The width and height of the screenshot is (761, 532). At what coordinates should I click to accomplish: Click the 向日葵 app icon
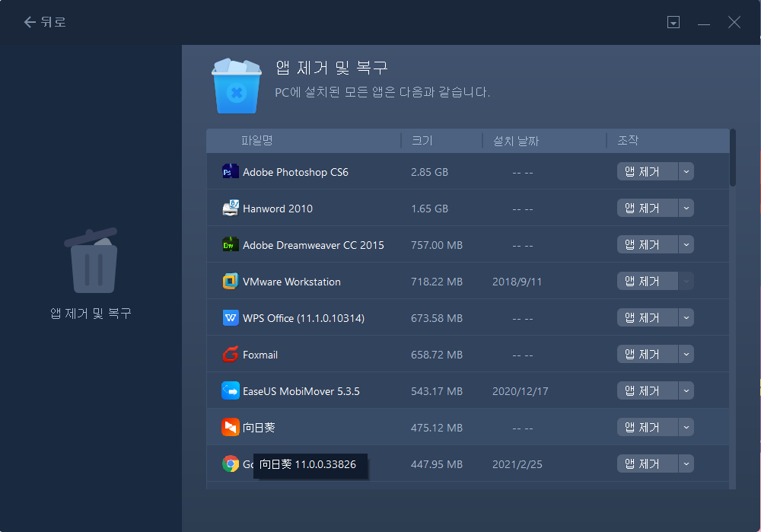point(230,427)
